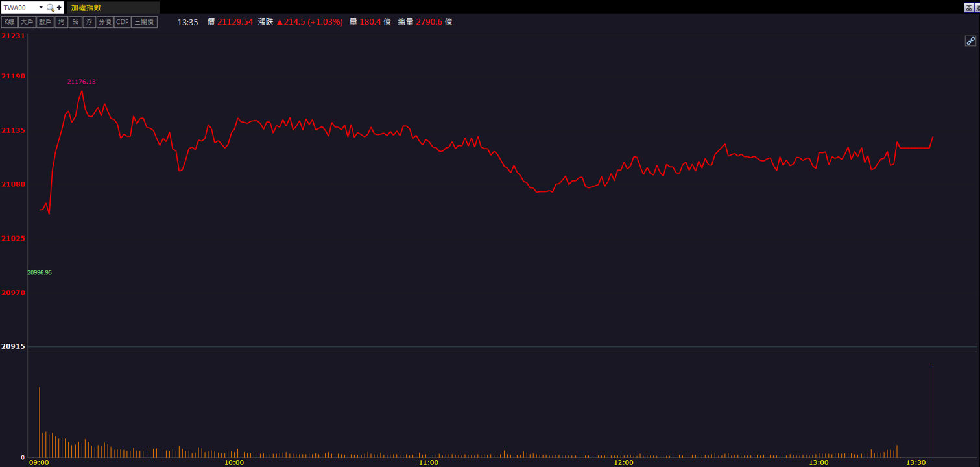Viewport: 980px width, 467px height.
Task: Click the opening volume bar at 09:00
Action: coord(40,422)
